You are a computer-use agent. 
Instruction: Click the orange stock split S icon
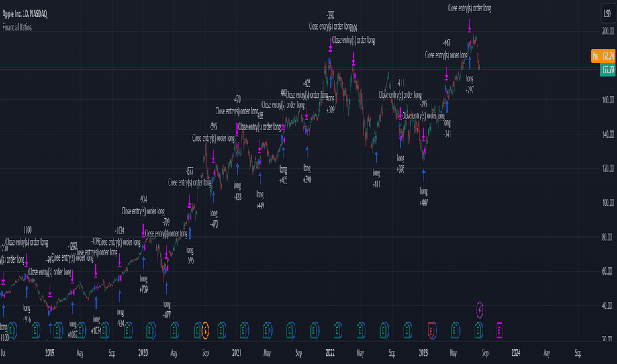tap(205, 330)
